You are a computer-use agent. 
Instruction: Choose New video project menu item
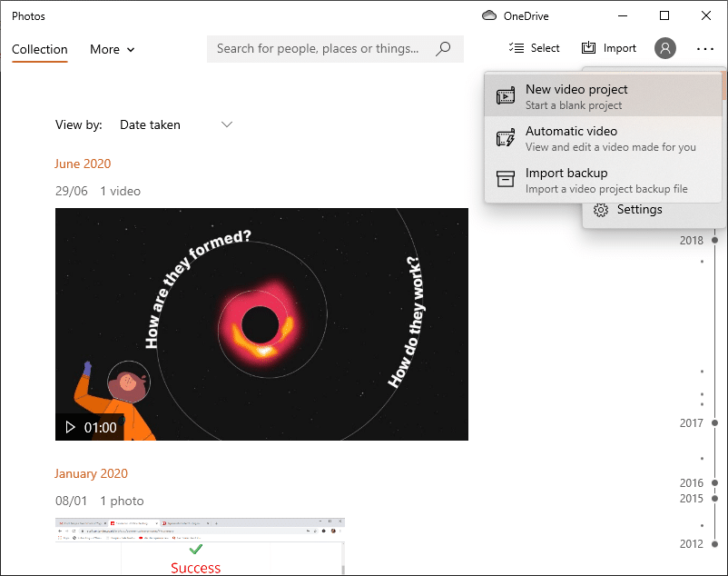[603, 95]
